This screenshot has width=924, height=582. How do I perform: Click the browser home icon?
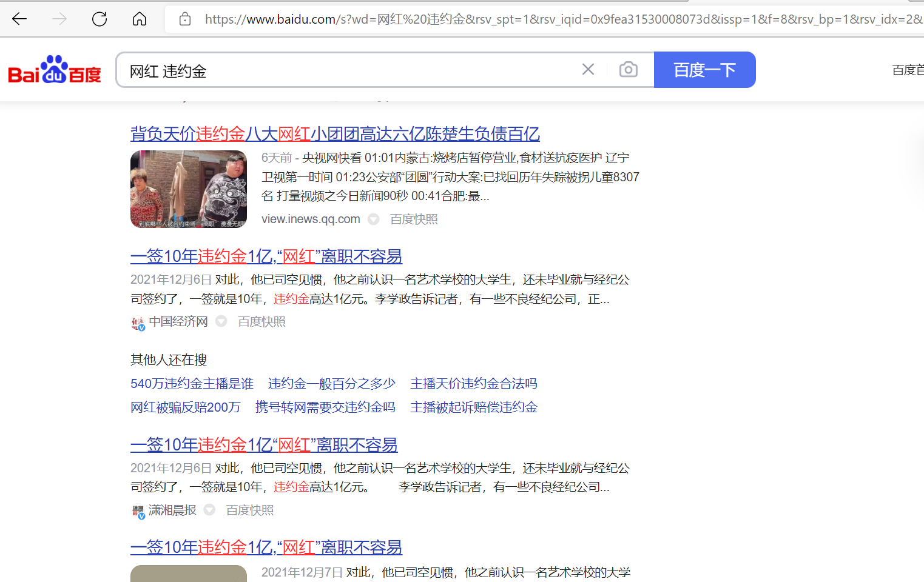click(x=139, y=19)
